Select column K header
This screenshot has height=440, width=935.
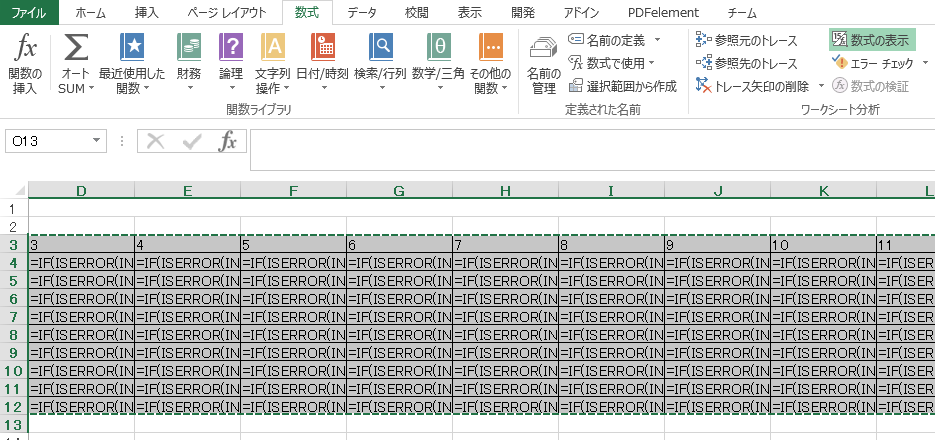coord(823,191)
